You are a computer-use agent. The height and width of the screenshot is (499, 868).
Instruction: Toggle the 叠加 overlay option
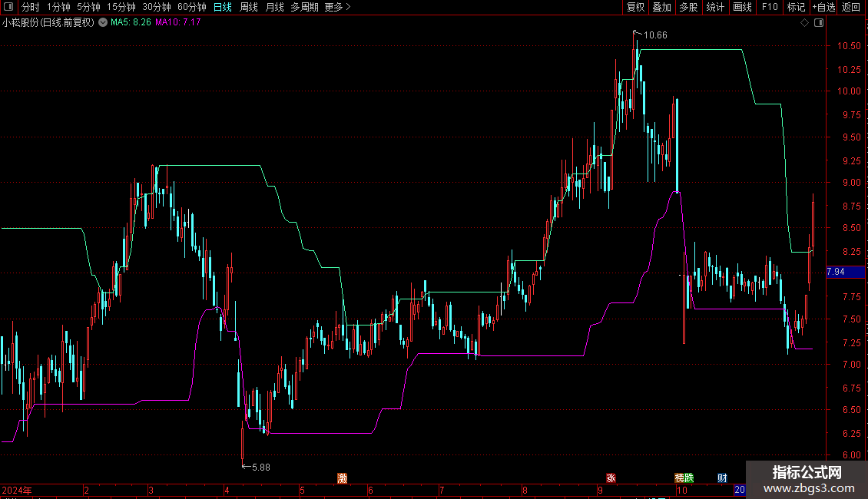point(661,7)
